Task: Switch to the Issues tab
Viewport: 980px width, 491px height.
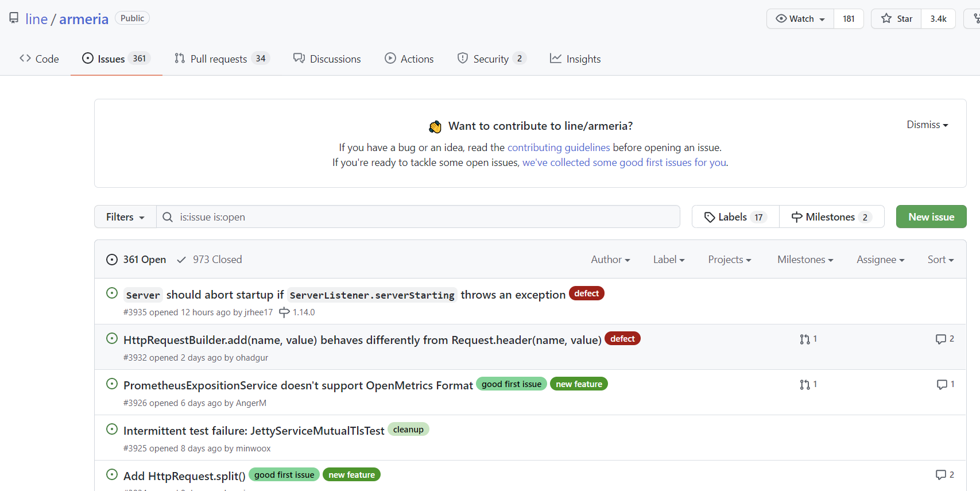Action: click(117, 59)
